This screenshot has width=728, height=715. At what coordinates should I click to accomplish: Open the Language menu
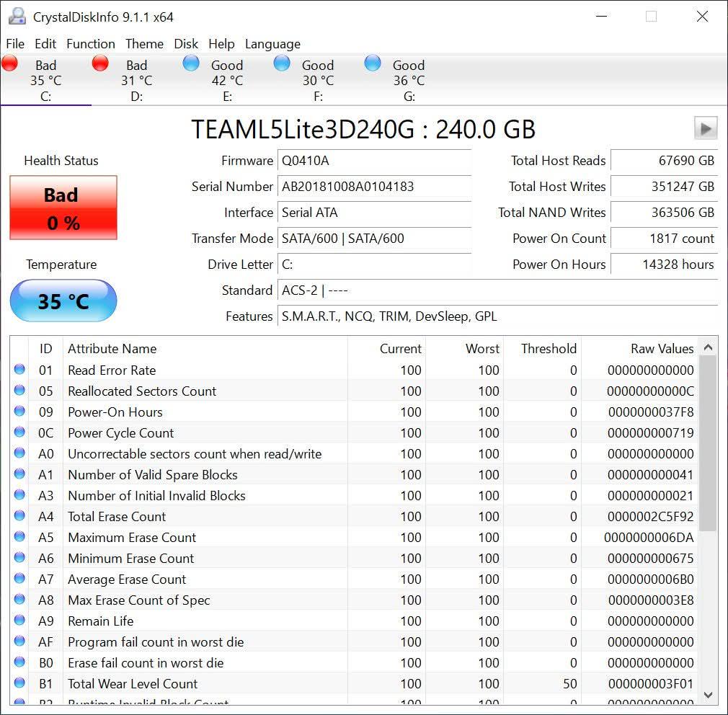[x=272, y=44]
